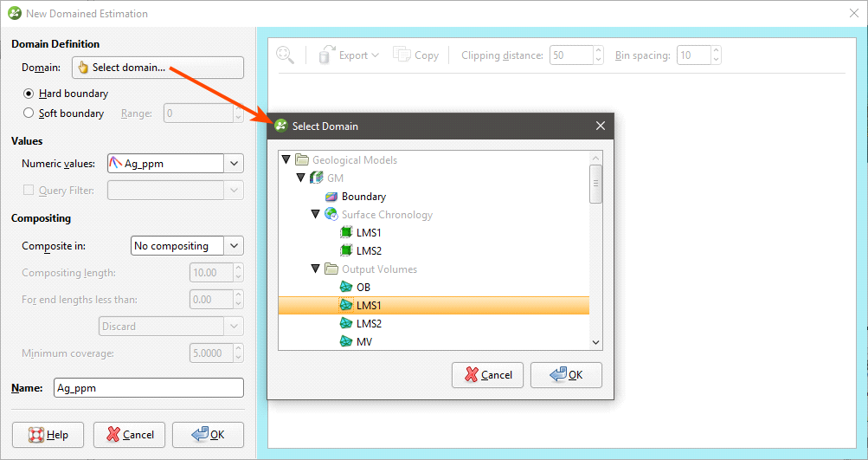Select LMS2 under Surface Chronology
Viewport: 868px width, 460px height.
(x=369, y=251)
